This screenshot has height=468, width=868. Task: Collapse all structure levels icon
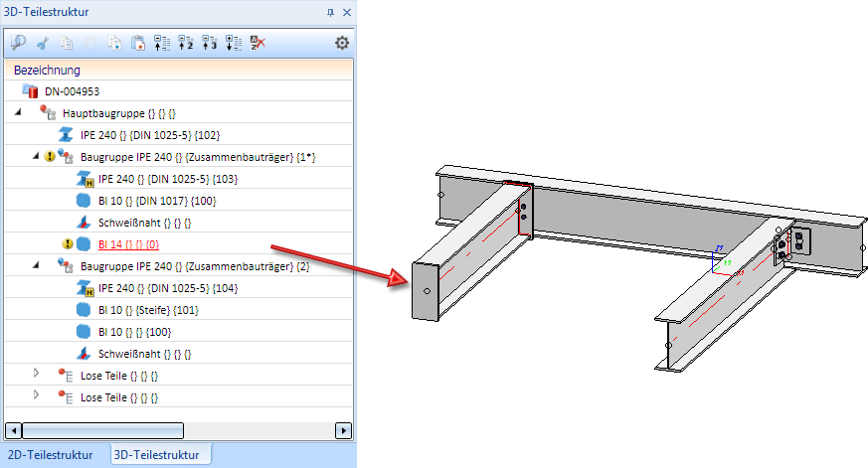pyautogui.click(x=162, y=43)
